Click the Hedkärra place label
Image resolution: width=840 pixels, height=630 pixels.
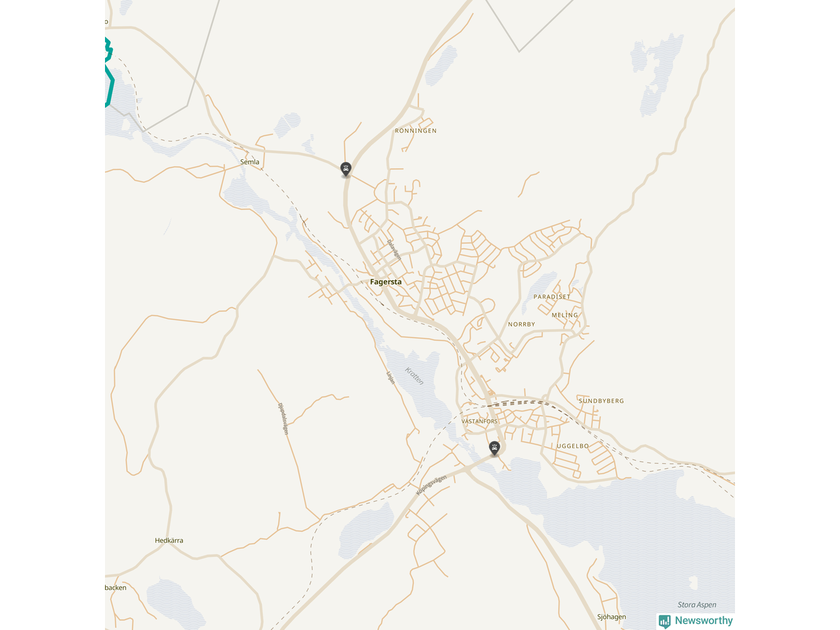point(169,541)
